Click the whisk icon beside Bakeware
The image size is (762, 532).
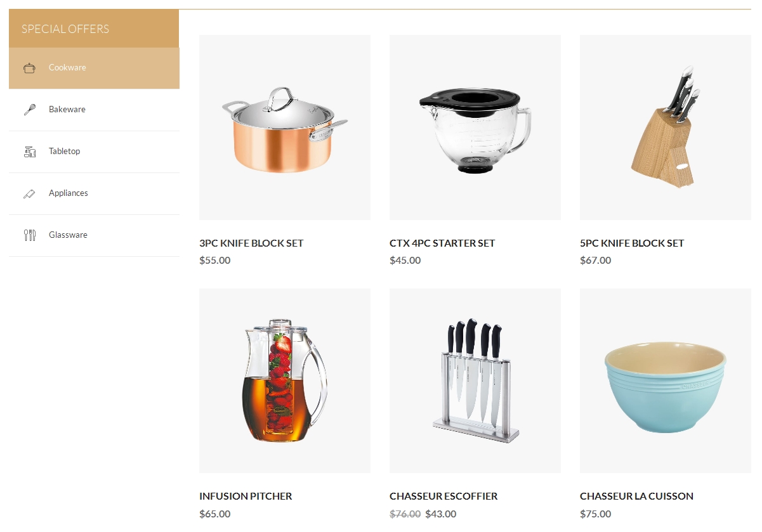coord(29,110)
